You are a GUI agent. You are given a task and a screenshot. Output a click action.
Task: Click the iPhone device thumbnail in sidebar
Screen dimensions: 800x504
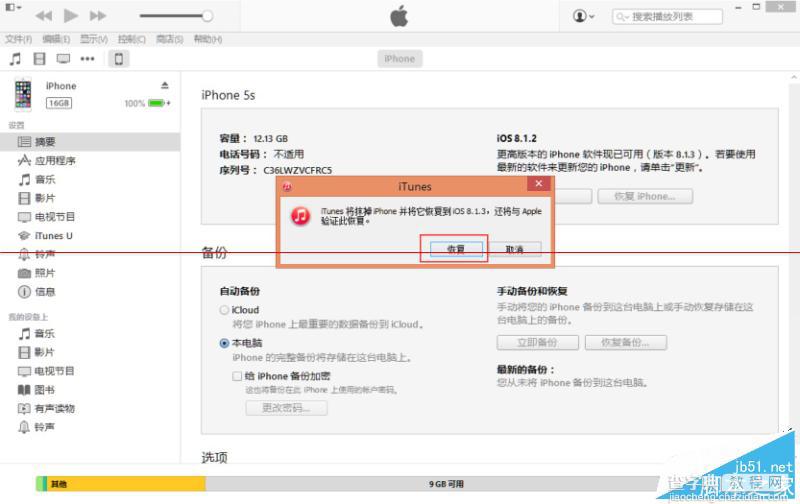point(23,94)
